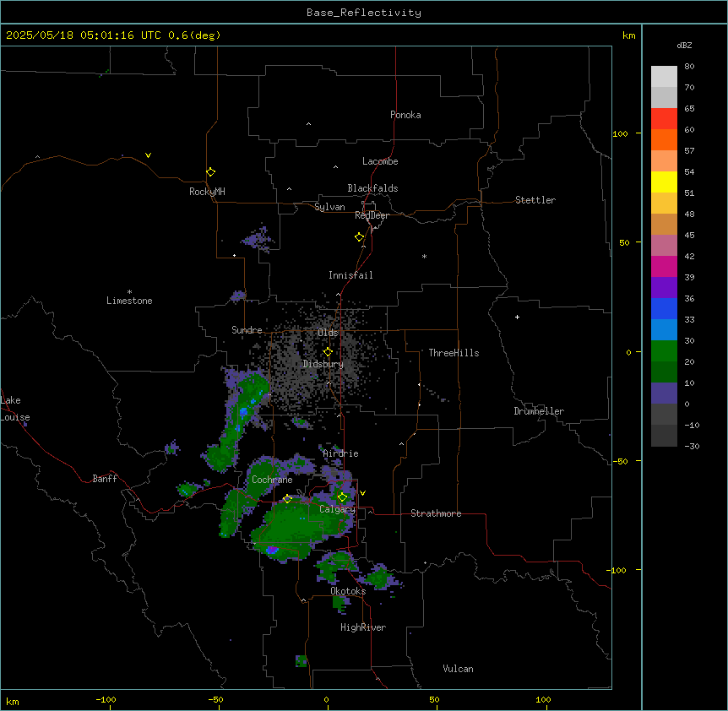Click the -30 value at the legend bottom

pyautogui.click(x=692, y=447)
